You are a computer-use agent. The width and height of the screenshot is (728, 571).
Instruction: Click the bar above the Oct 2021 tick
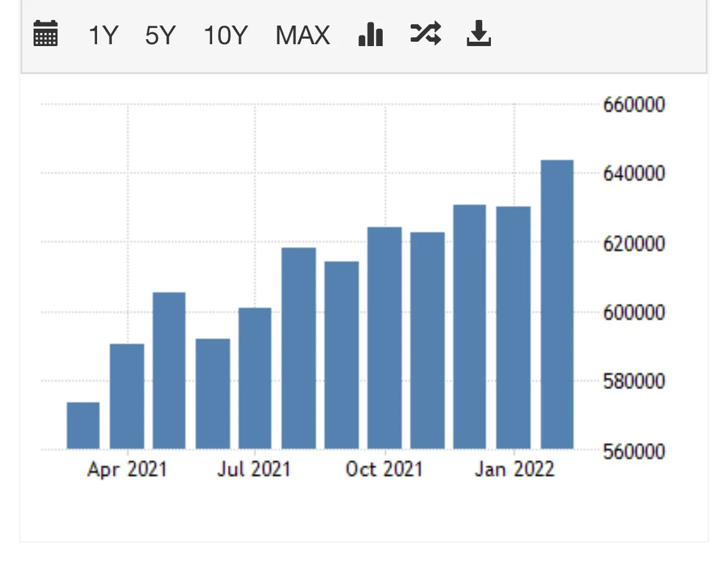point(385,338)
